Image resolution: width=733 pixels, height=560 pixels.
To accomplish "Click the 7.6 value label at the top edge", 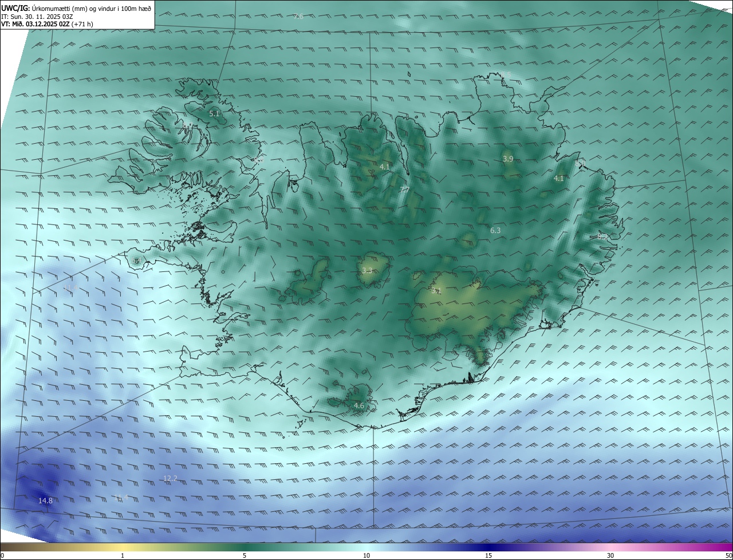I will (298, 16).
